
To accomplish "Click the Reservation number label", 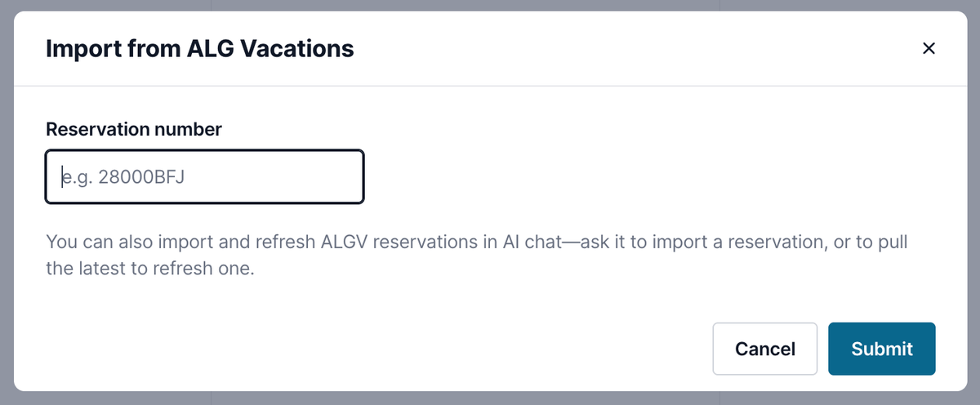I will click(134, 128).
